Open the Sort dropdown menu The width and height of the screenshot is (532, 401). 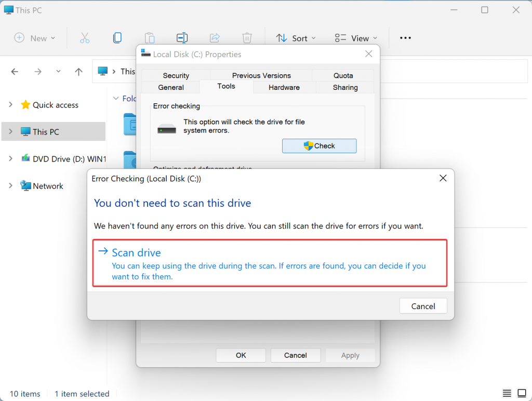click(296, 38)
